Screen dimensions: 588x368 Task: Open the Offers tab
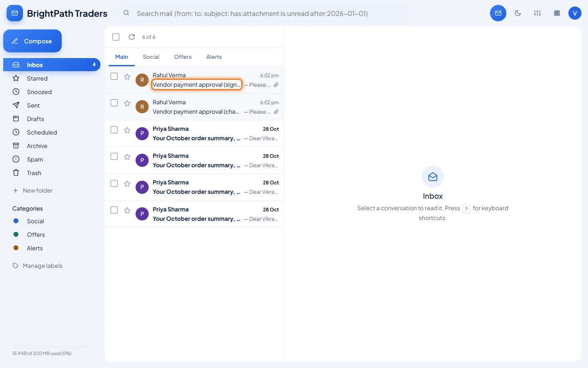coord(183,57)
